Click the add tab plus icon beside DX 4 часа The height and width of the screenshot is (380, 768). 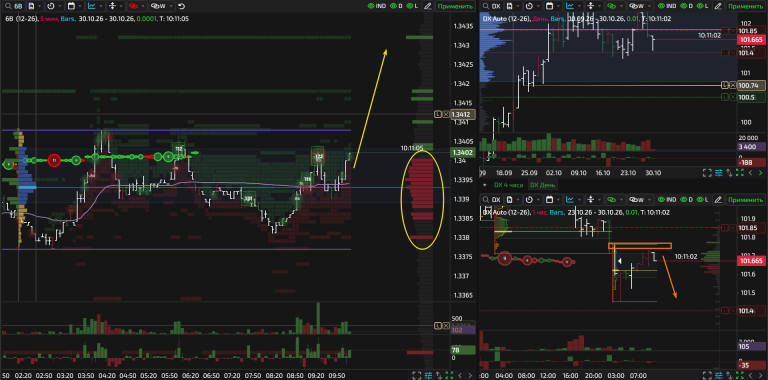(x=485, y=185)
